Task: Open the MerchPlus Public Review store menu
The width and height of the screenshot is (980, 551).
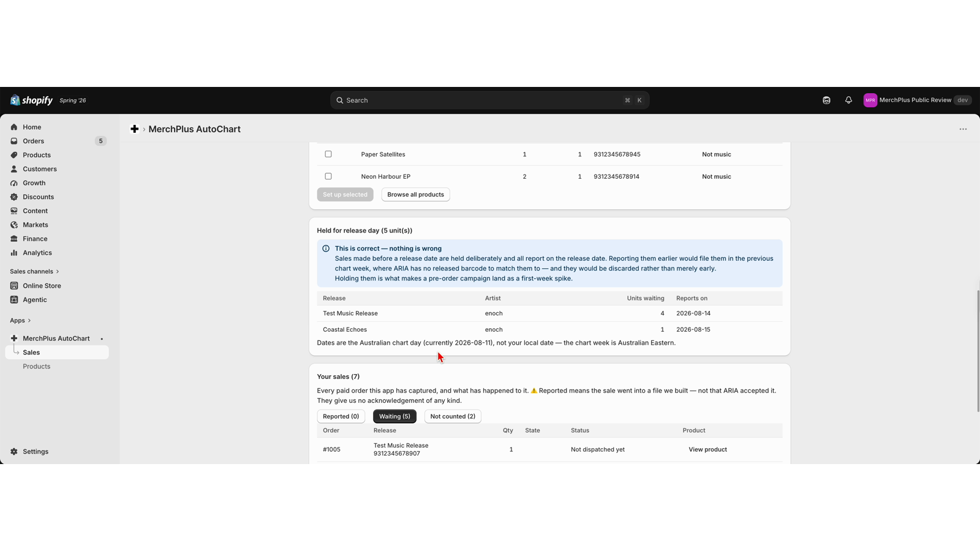Action: coord(917,100)
